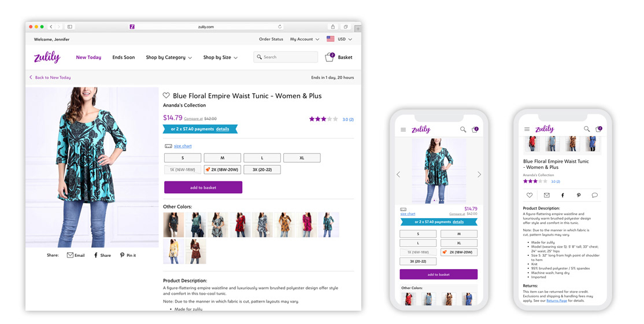644x324 pixels.
Task: Open the hamburger menu on the first phone
Action: click(404, 130)
